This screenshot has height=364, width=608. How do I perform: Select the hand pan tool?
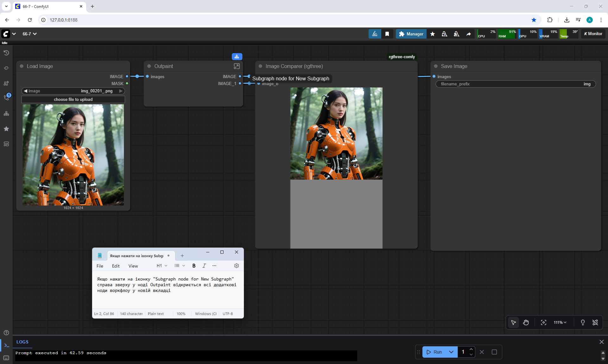click(x=526, y=322)
